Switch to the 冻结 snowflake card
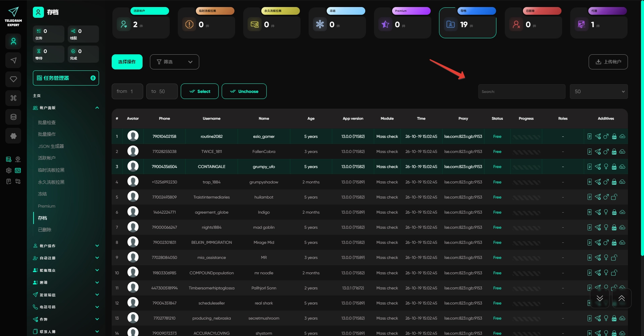This screenshot has height=336, width=644. 337,23
